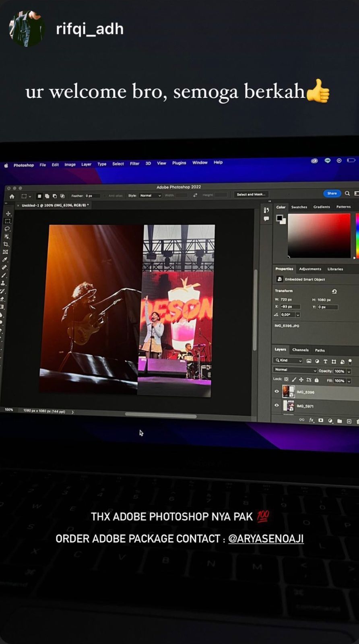
Task: Click the search magnifier icon beside Share
Action: pyautogui.click(x=347, y=194)
